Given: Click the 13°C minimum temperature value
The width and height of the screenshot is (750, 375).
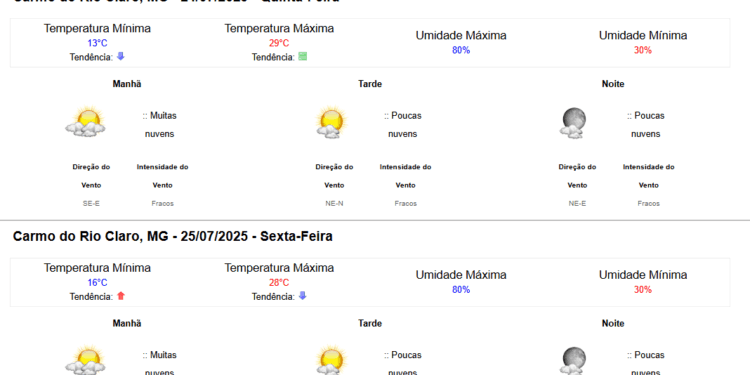Looking at the screenshot, I should (97, 43).
